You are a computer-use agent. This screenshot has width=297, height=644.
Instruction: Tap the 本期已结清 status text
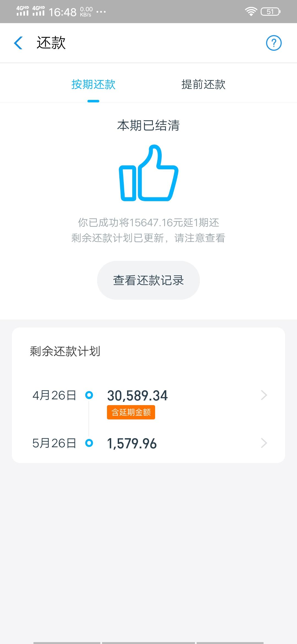(x=148, y=125)
